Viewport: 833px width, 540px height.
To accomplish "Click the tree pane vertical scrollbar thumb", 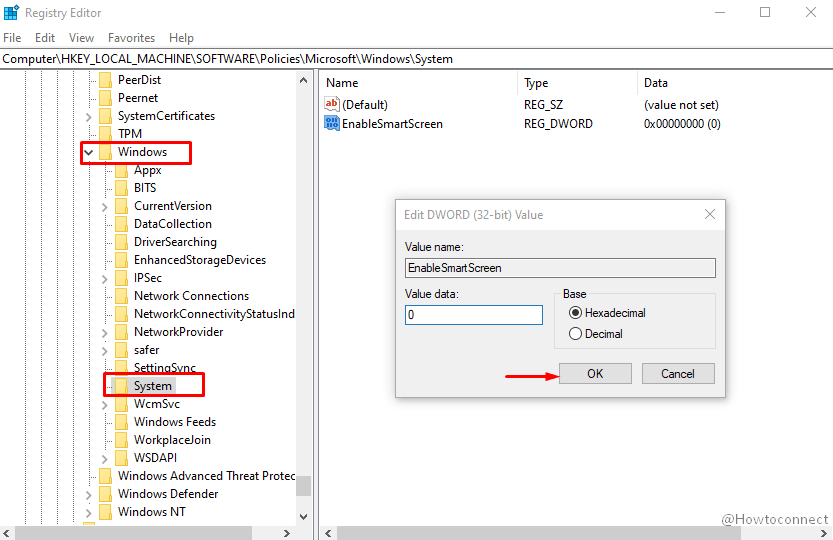I will 303,486.
